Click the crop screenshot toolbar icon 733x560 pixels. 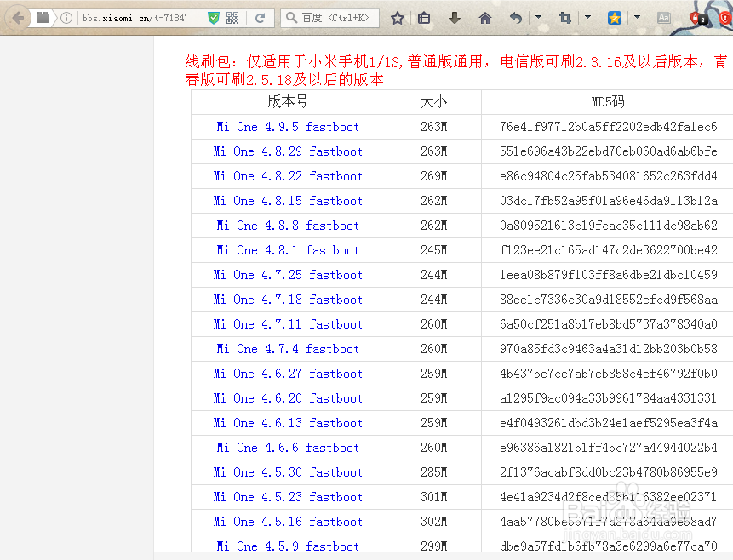[x=565, y=18]
